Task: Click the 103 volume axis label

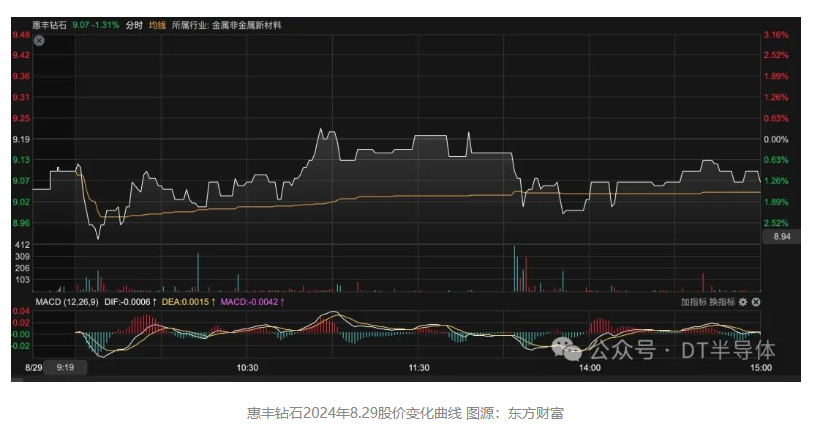Action: [23, 280]
